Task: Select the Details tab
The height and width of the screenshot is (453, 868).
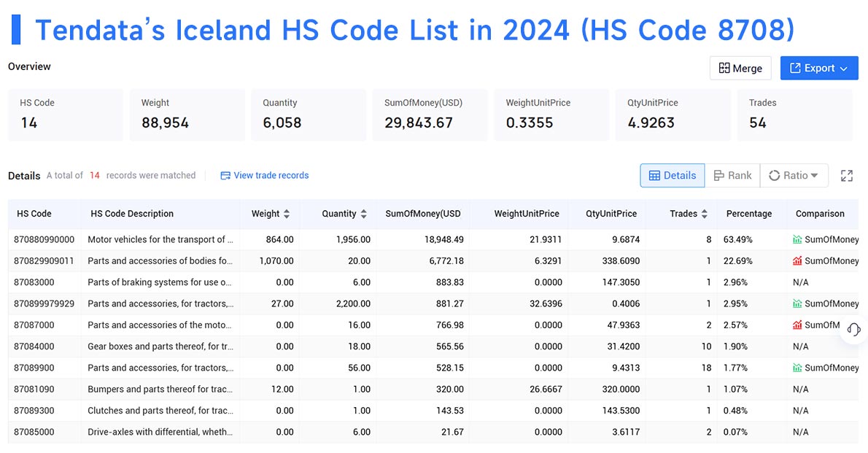Action: click(x=673, y=175)
